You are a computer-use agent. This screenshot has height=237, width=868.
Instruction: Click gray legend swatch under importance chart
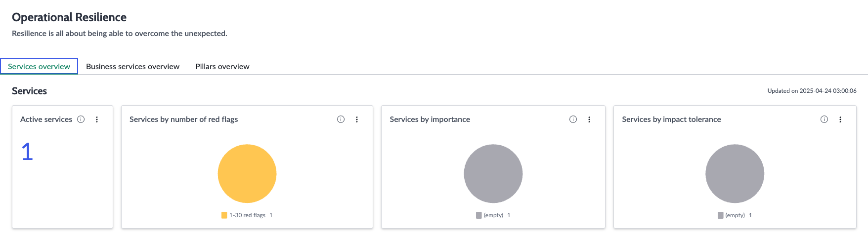[x=479, y=215]
